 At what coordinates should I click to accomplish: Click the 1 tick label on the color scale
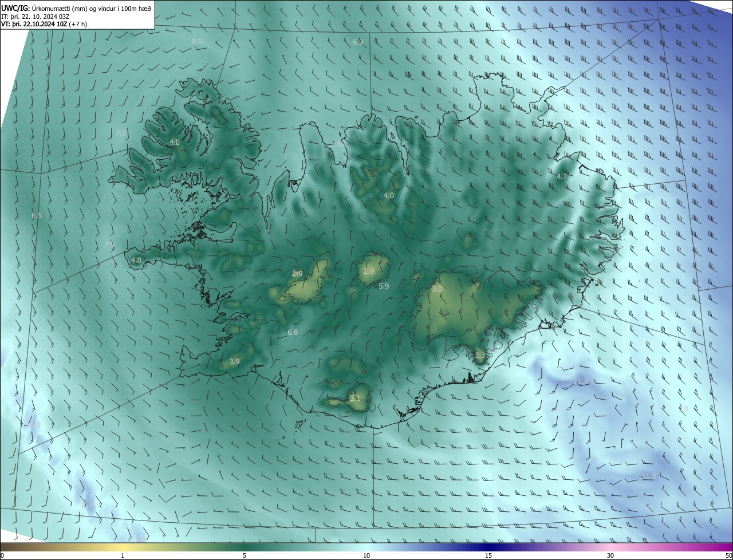coord(123,556)
